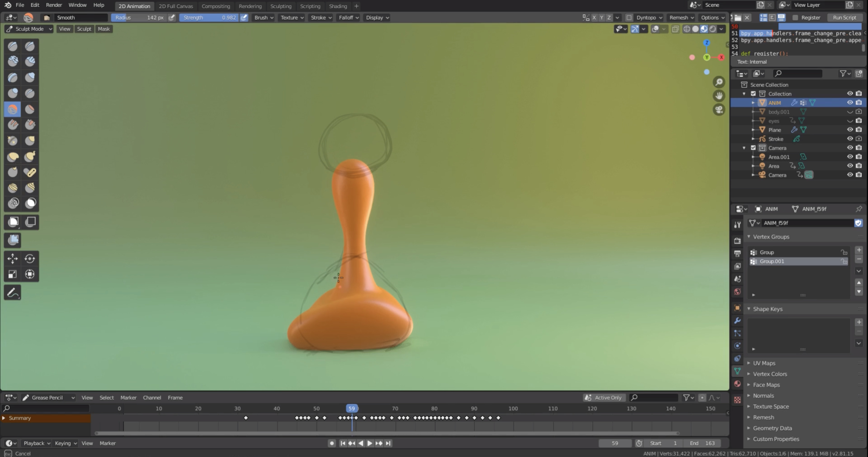Click the zoom view gizmo icon
Image resolution: width=868 pixels, height=457 pixels.
719,82
